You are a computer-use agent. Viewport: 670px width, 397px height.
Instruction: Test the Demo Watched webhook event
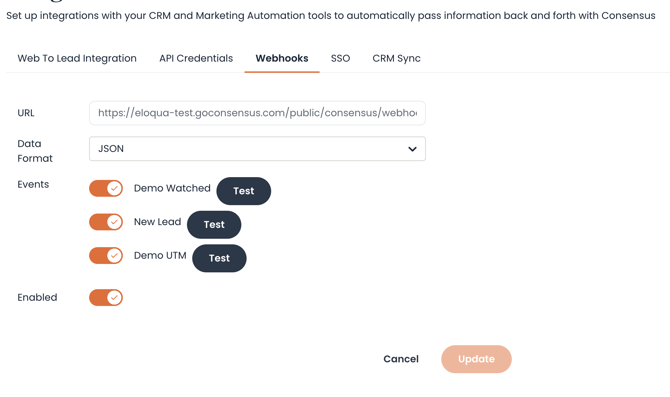(244, 191)
